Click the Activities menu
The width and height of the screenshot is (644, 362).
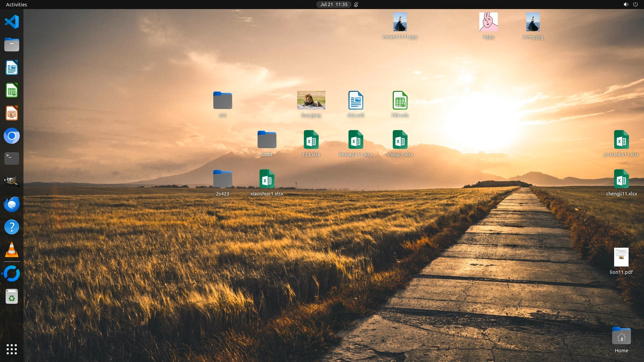(x=16, y=5)
